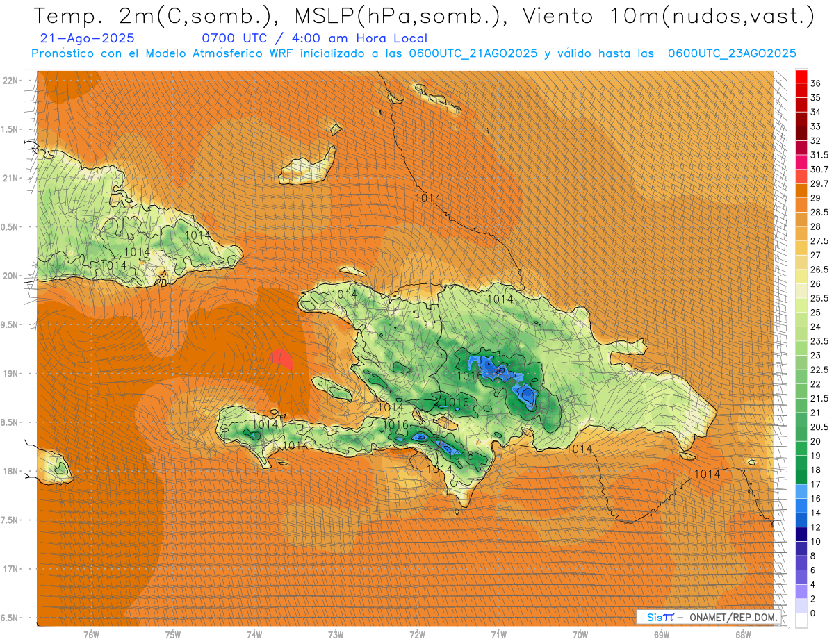This screenshot has height=644, width=834.
Task: Click the valid-until time "0600UTC_23AGO2025"
Action: tap(732, 53)
